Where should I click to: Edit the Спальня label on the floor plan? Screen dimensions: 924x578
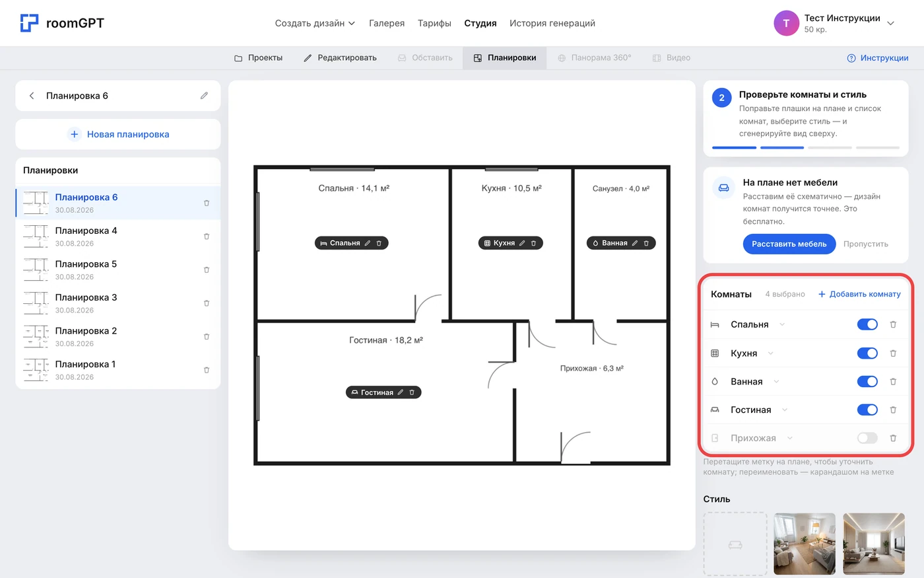coord(368,243)
